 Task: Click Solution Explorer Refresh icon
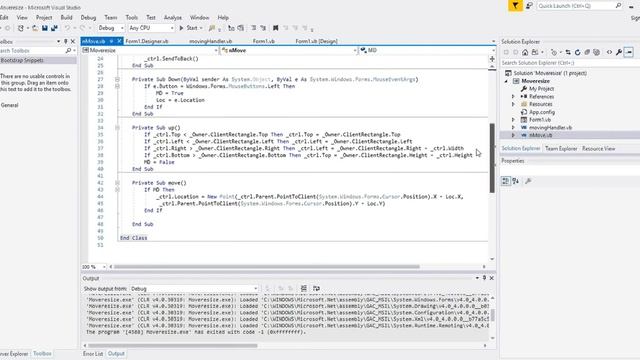point(577,52)
